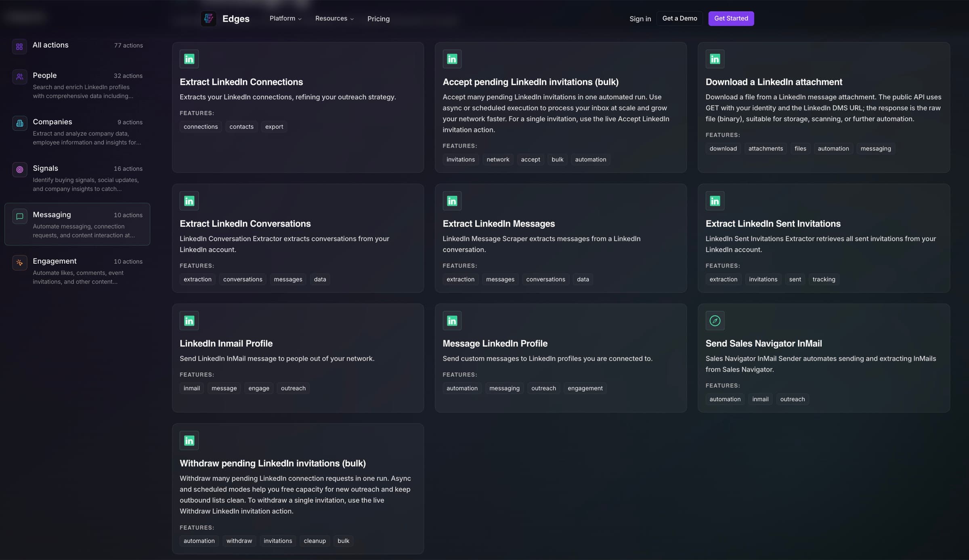Select the All actions category
This screenshot has width=969, height=560.
click(x=77, y=46)
